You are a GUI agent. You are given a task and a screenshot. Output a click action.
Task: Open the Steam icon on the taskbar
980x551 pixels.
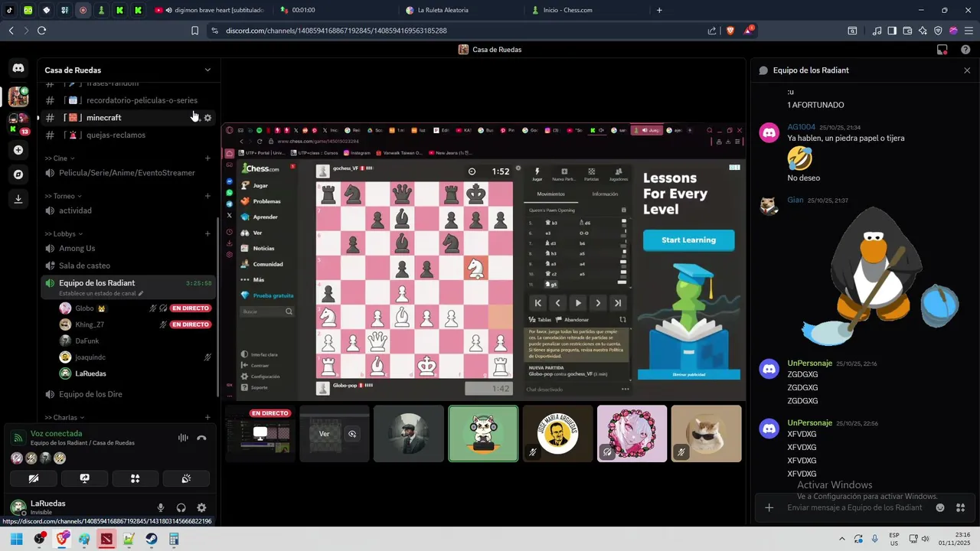152,539
